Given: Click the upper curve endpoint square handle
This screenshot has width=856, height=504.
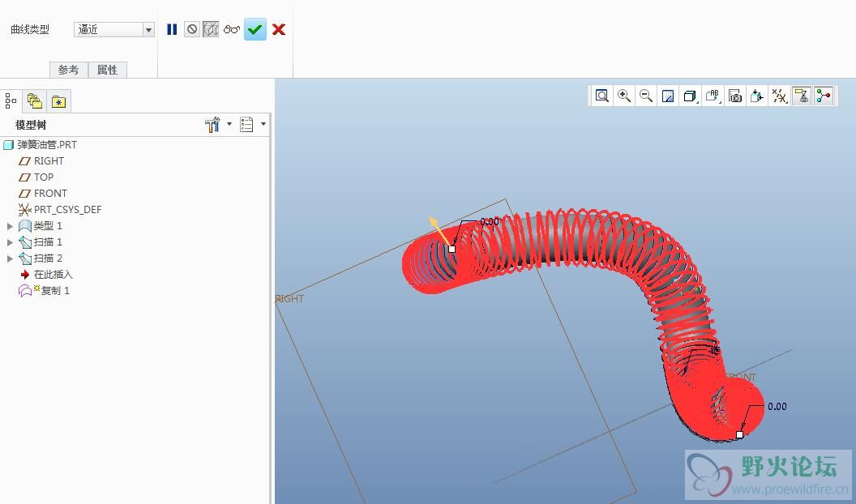Looking at the screenshot, I should pos(452,249).
